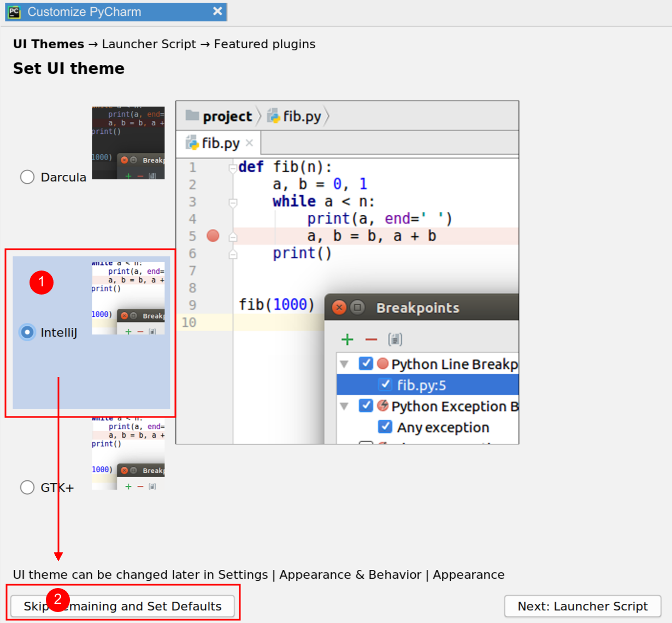Viewport: 672px width, 623px height.
Task: Select the fib.py:5 breakpoint row
Action: click(428, 385)
